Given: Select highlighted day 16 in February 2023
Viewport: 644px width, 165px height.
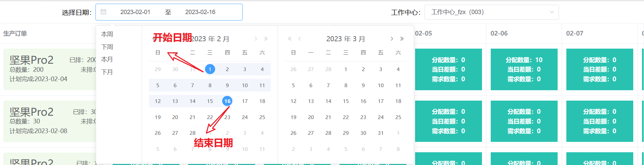Looking at the screenshot, I should (x=227, y=101).
